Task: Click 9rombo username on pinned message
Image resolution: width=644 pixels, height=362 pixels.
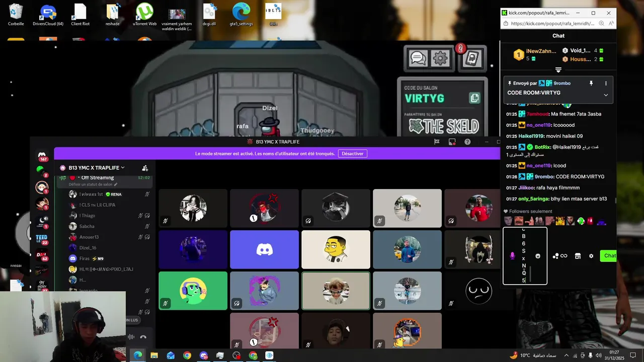Action: point(562,83)
